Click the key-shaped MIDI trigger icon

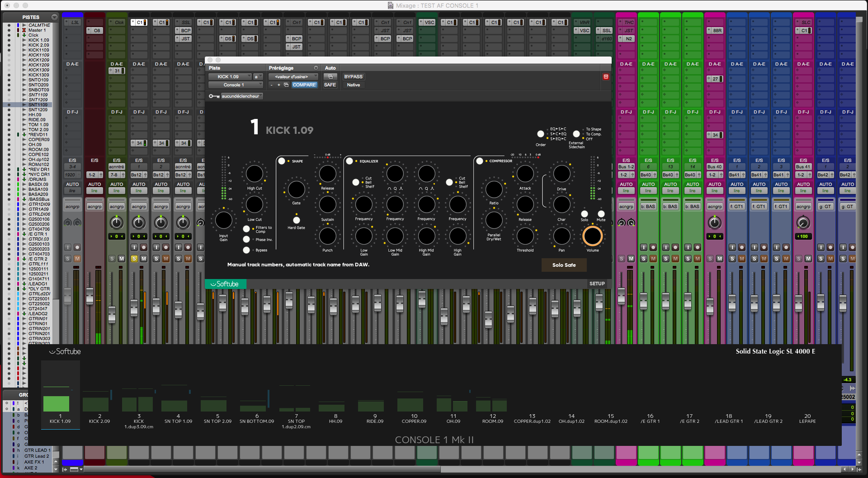(x=213, y=96)
